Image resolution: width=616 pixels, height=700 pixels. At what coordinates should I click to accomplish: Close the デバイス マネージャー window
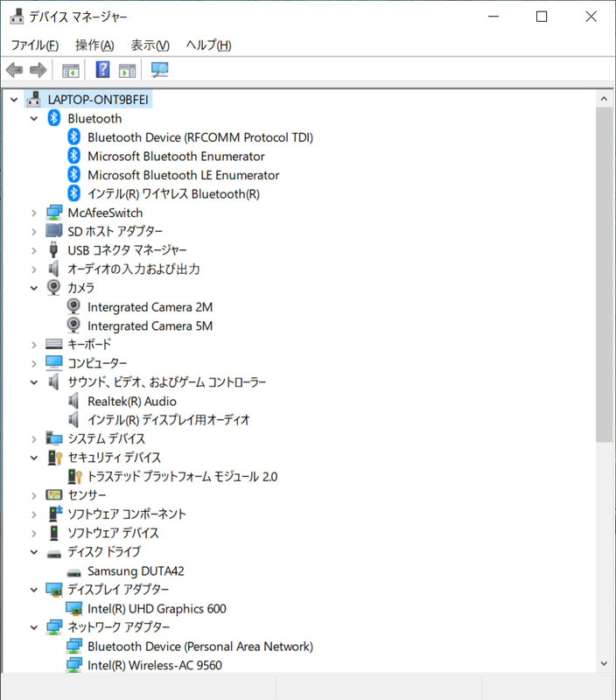[x=591, y=17]
